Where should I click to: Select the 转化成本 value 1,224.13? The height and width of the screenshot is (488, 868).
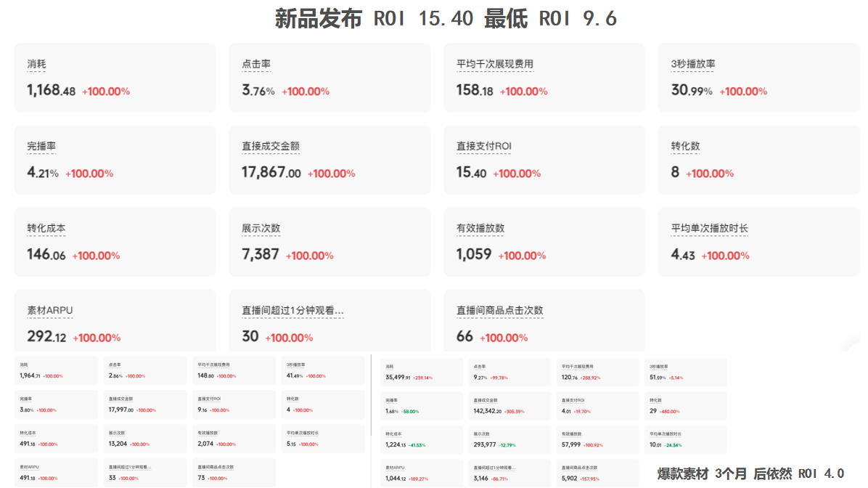[396, 445]
